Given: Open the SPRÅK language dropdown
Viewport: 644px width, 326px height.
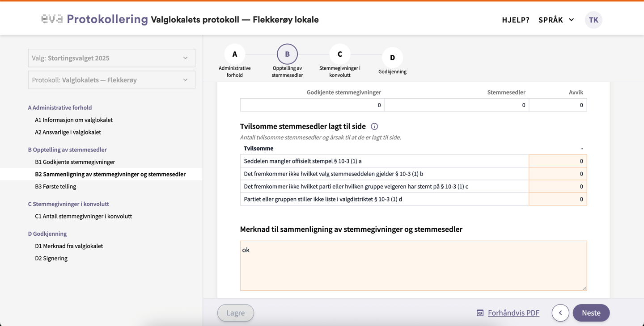Looking at the screenshot, I should tap(556, 20).
